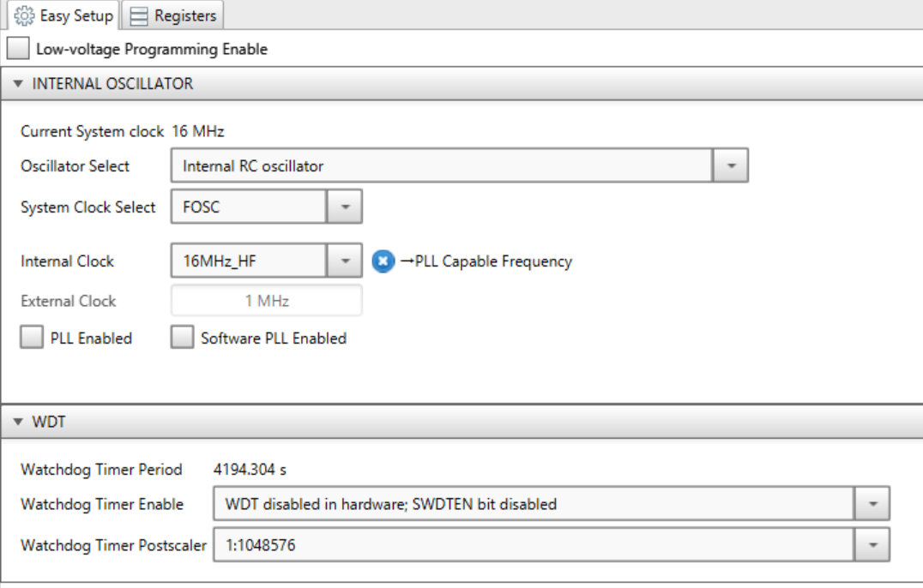Click the Oscillator Select label

point(75,166)
